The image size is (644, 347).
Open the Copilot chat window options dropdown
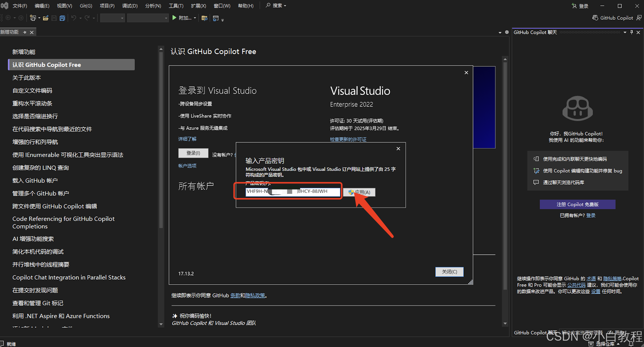(x=625, y=32)
